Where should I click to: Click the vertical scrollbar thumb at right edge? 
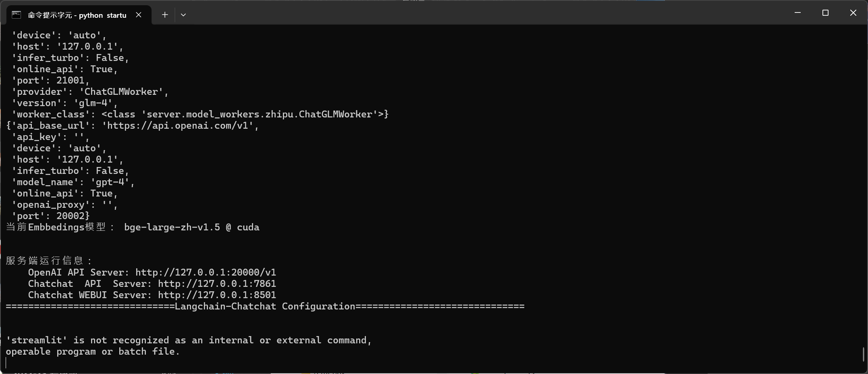pos(863,354)
